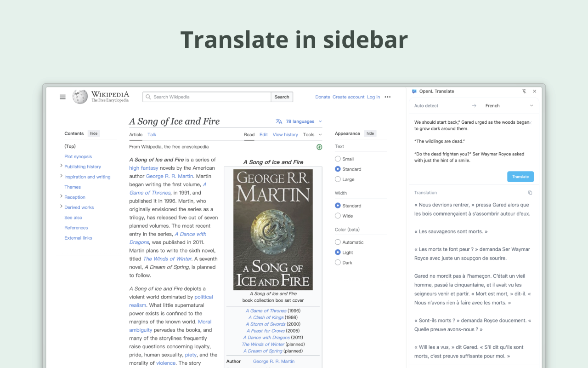
Task: Unpin the OpenL Translate sidebar
Action: click(x=524, y=91)
